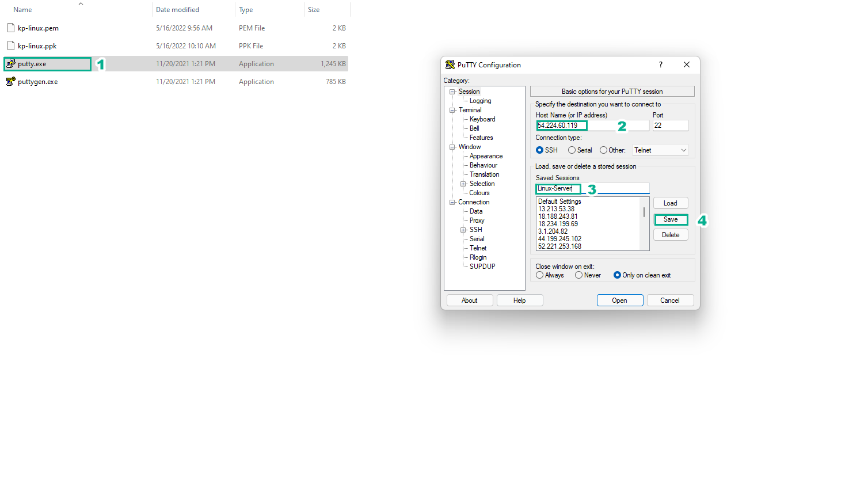The image size is (868, 502).
Task: Click the Cancel button
Action: [x=670, y=301]
